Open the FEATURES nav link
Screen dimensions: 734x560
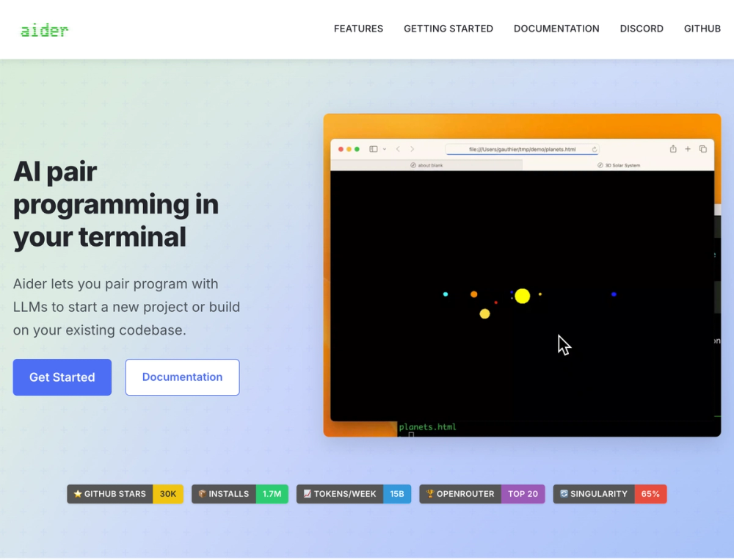coord(358,29)
